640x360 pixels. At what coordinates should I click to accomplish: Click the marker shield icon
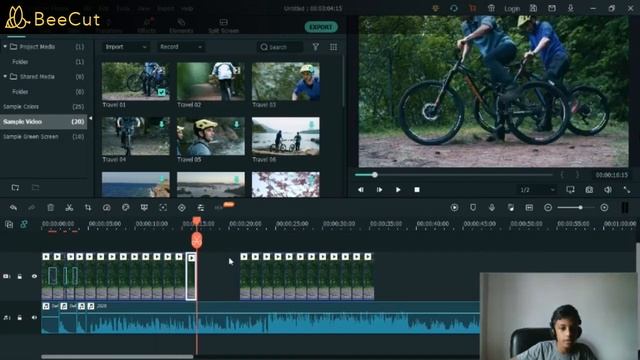473,208
